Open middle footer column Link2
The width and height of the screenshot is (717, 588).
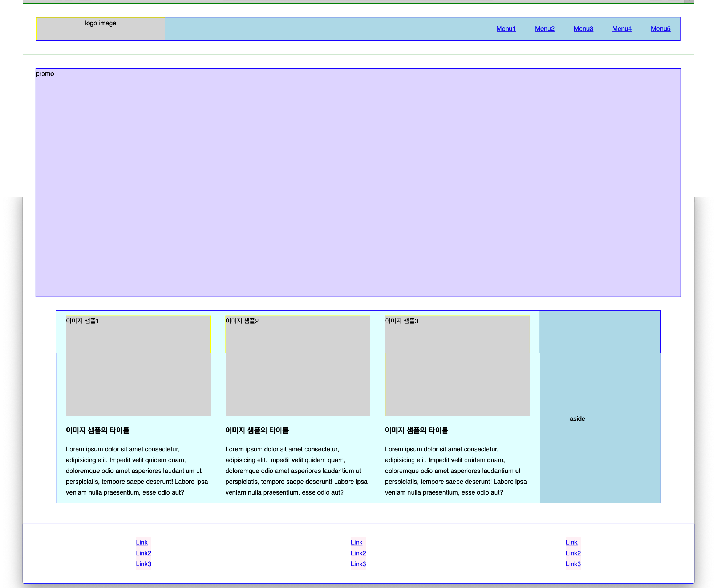pyautogui.click(x=358, y=553)
